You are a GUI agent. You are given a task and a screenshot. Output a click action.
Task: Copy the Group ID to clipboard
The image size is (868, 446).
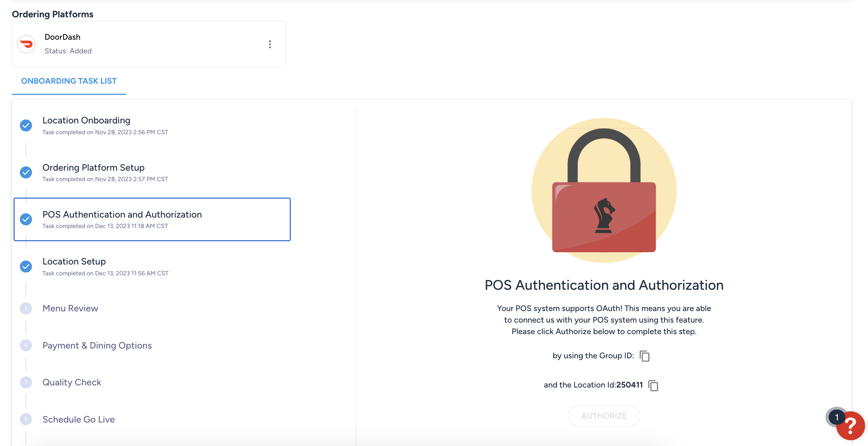click(645, 356)
